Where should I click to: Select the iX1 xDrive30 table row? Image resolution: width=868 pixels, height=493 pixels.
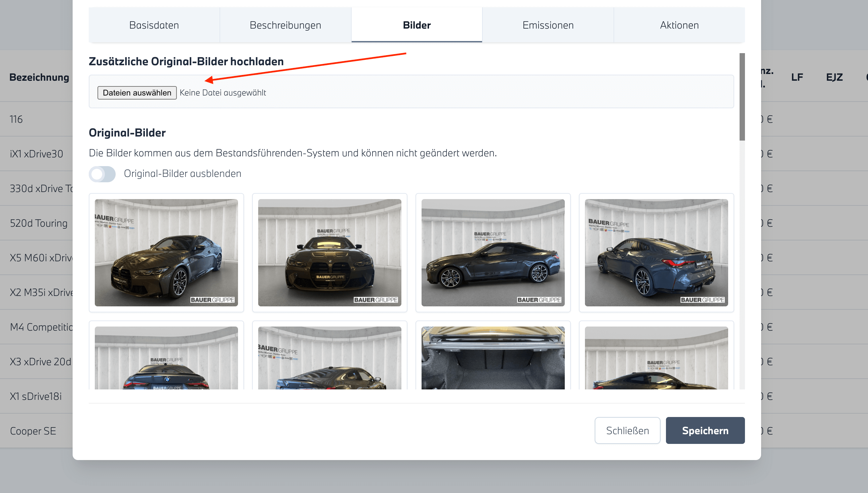click(x=37, y=154)
